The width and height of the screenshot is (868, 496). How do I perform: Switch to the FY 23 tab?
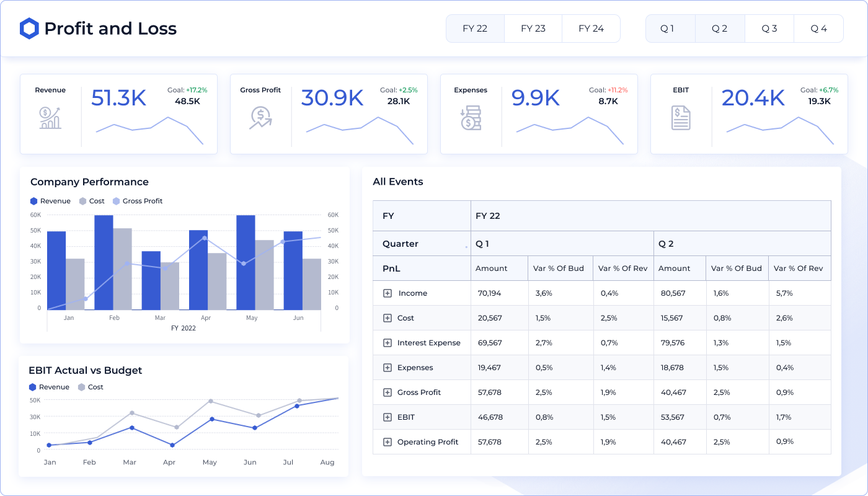point(533,29)
